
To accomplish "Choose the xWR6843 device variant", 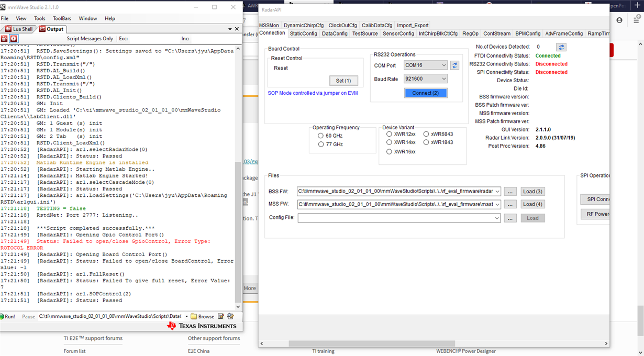I will tap(426, 134).
